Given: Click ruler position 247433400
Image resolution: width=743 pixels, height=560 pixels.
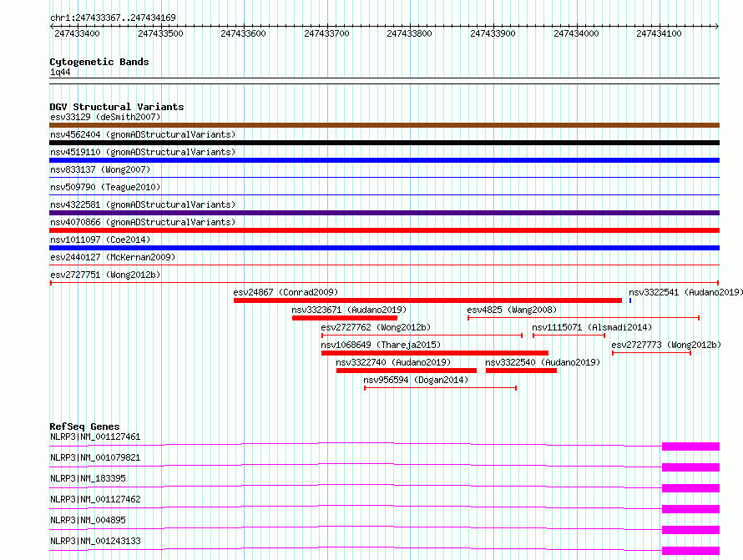Looking at the screenshot, I should click(x=78, y=33).
